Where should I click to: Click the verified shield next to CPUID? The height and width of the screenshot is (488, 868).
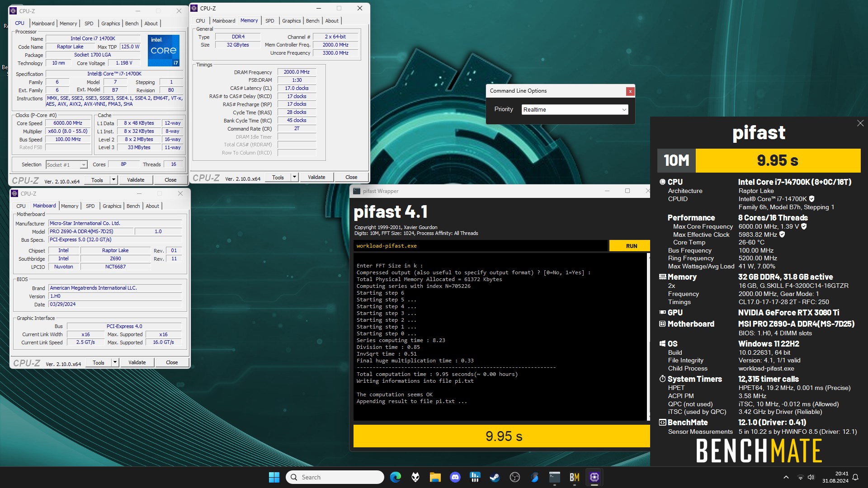(811, 199)
